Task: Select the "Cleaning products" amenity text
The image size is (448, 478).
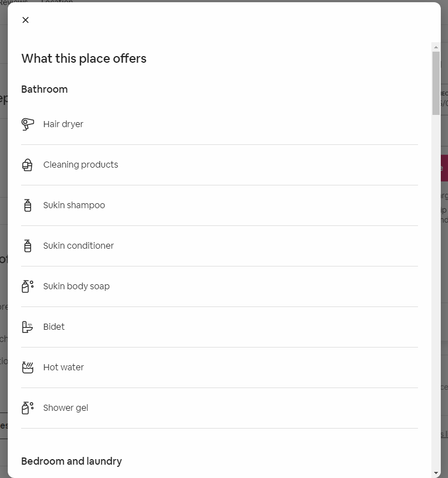Action: coord(80,165)
